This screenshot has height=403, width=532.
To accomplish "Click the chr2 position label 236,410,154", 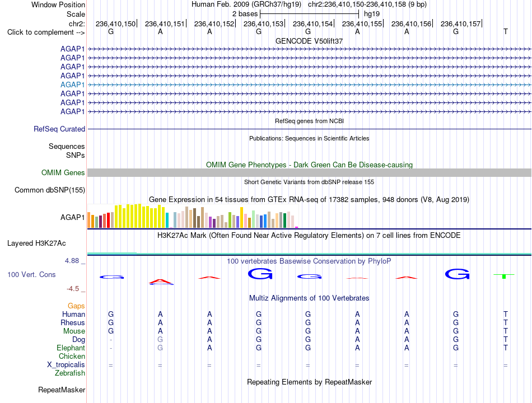I will tap(313, 24).
